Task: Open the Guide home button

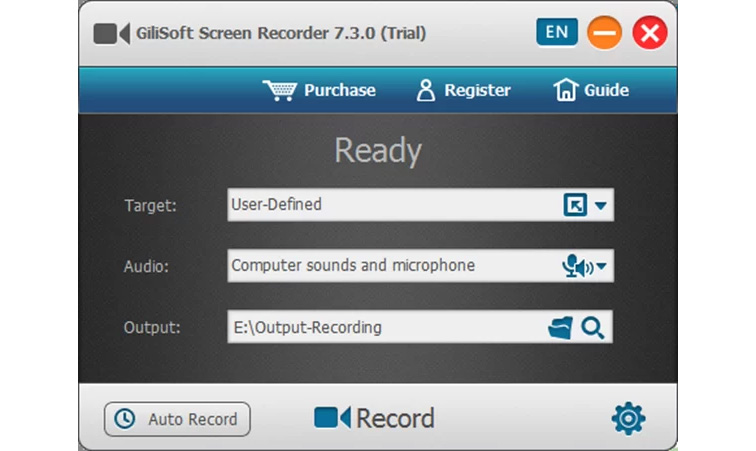Action: tap(591, 90)
